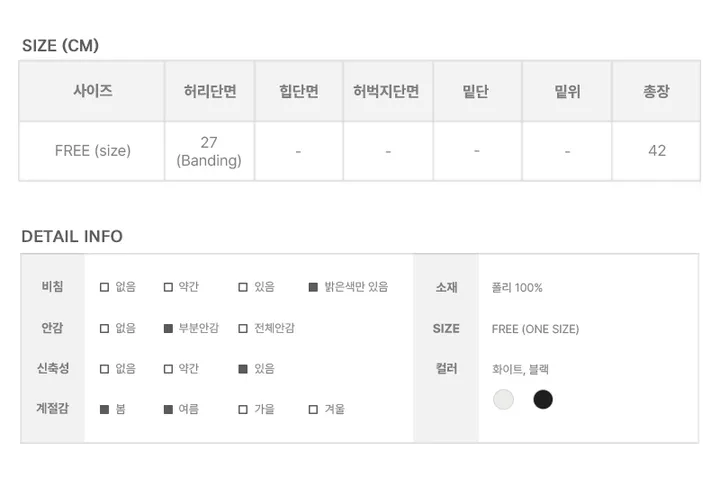Click the 허벅지단면 column header
The height and width of the screenshot is (487, 720).
pyautogui.click(x=388, y=91)
